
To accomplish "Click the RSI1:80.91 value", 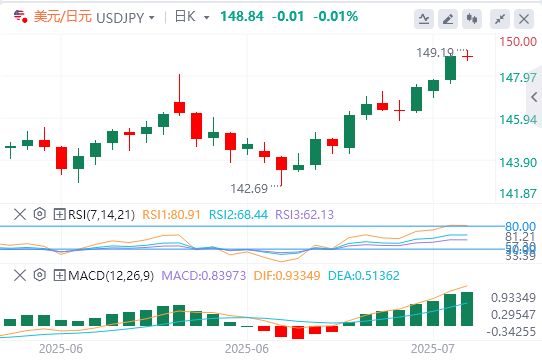I will pos(171,215).
